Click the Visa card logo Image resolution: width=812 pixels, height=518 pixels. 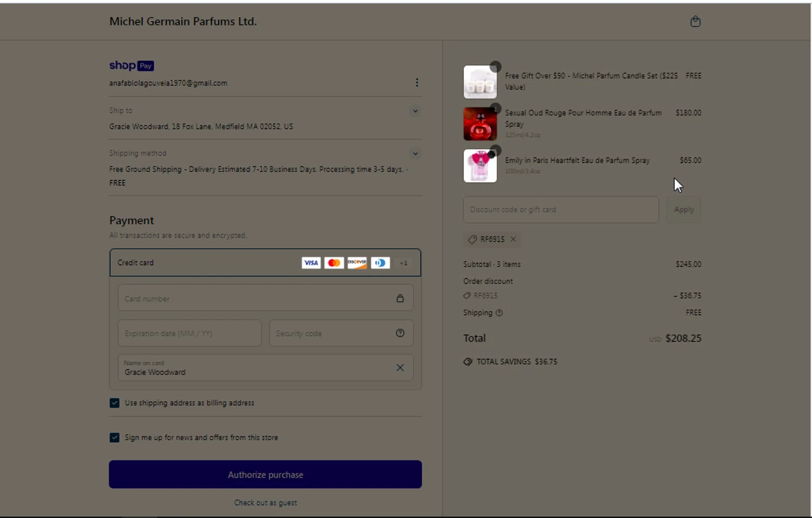coord(311,263)
